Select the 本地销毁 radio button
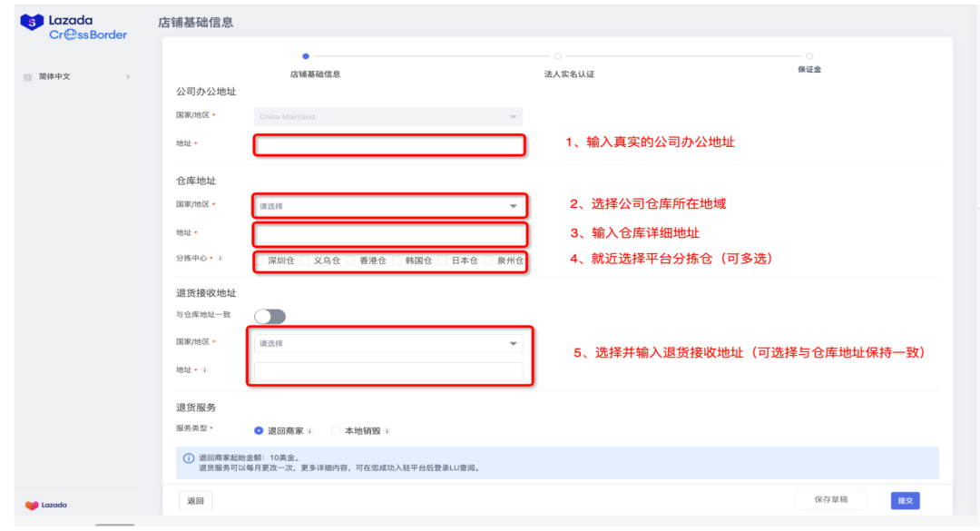 click(337, 429)
